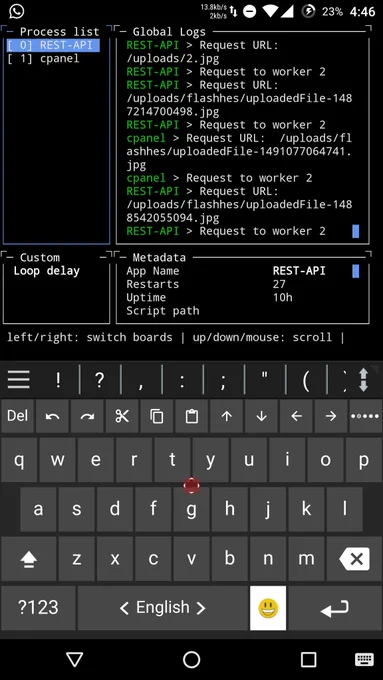Expand the symbol row with the up-down arrows

click(363, 380)
